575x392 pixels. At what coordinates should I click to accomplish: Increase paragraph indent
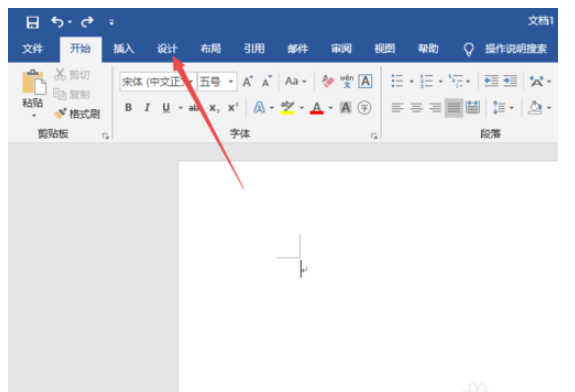pyautogui.click(x=510, y=81)
